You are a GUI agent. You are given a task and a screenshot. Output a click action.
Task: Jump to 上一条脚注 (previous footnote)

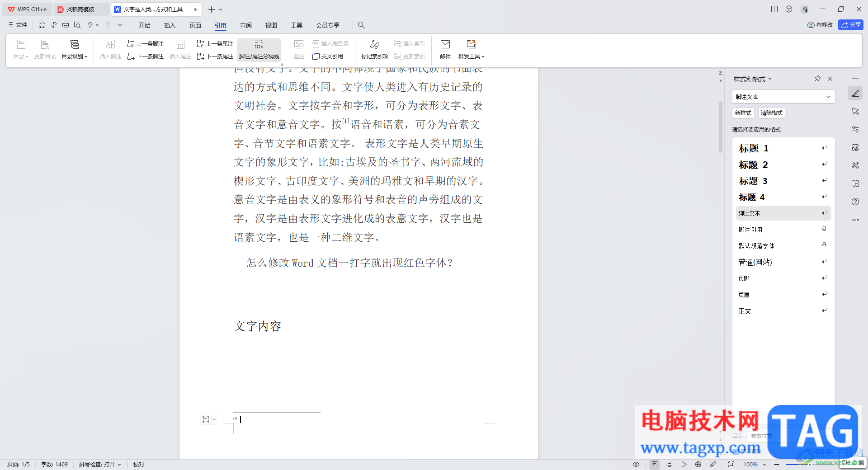click(x=146, y=44)
